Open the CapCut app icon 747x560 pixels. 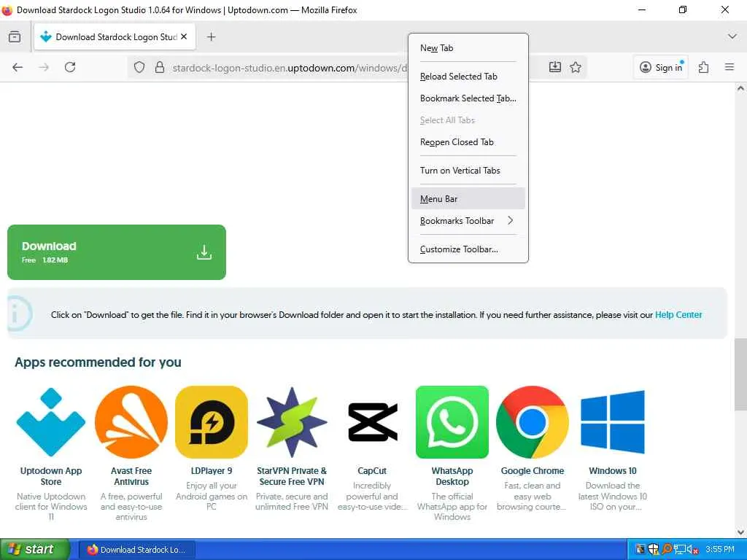(372, 422)
